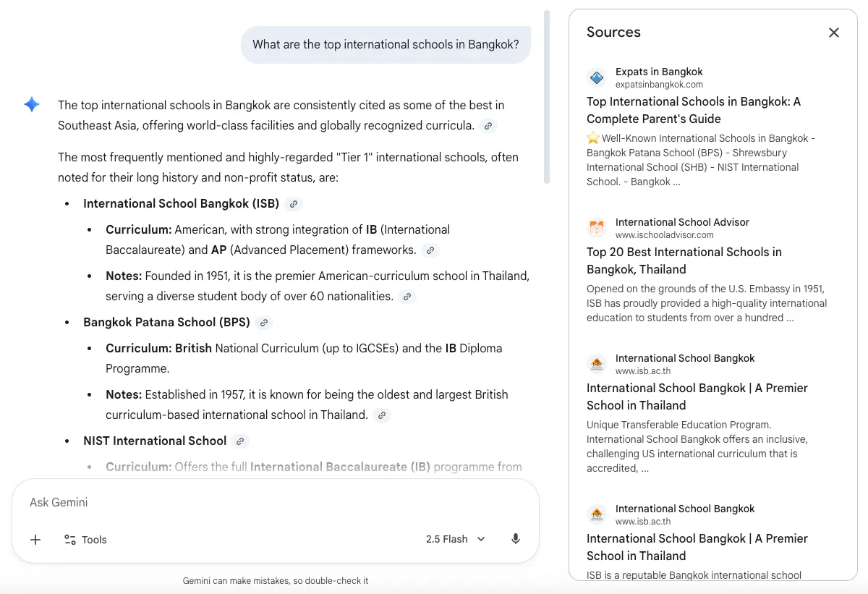The width and height of the screenshot is (868, 594).
Task: Open the Complete Parent's Guide source link
Action: (693, 110)
